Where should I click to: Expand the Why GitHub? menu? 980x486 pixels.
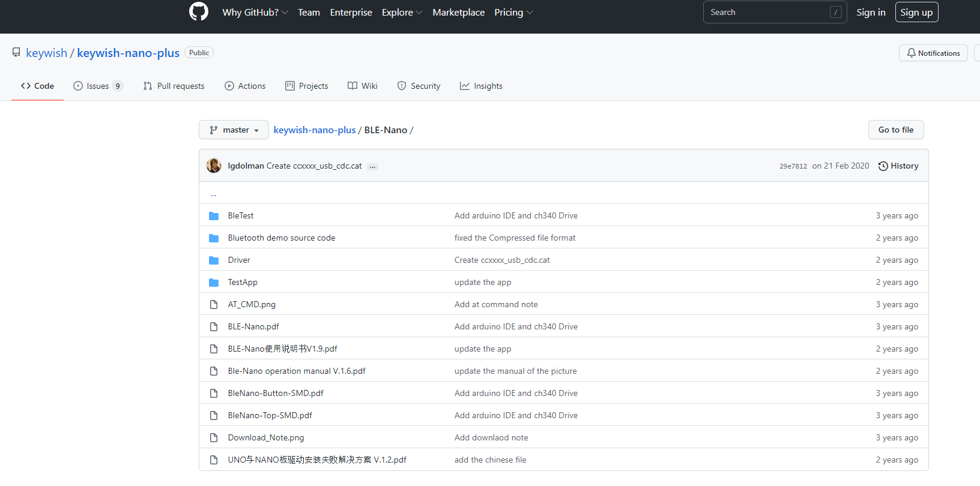[x=255, y=12]
